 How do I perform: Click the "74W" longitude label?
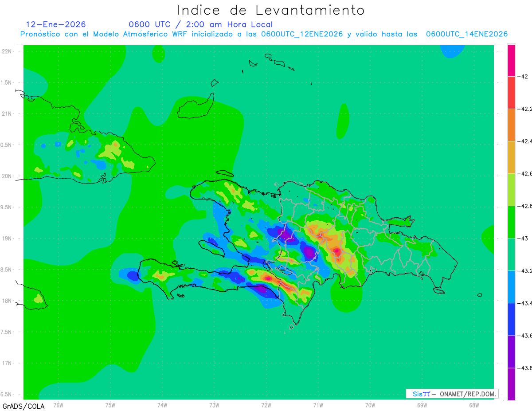(162, 405)
